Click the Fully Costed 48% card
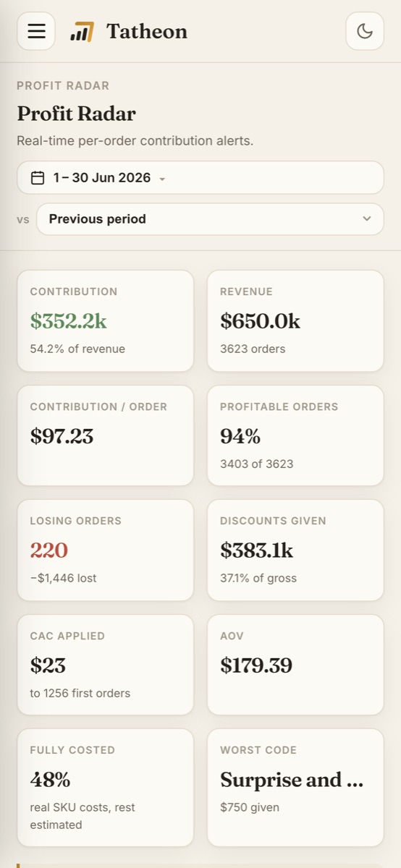This screenshot has height=868, width=401. coord(106,788)
